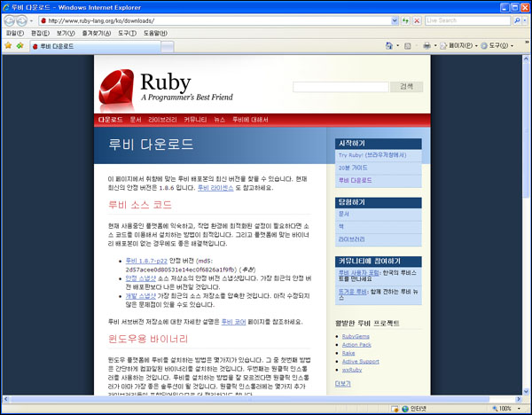Open the RubyGems project link
The width and height of the screenshot is (532, 415).
[x=356, y=337]
